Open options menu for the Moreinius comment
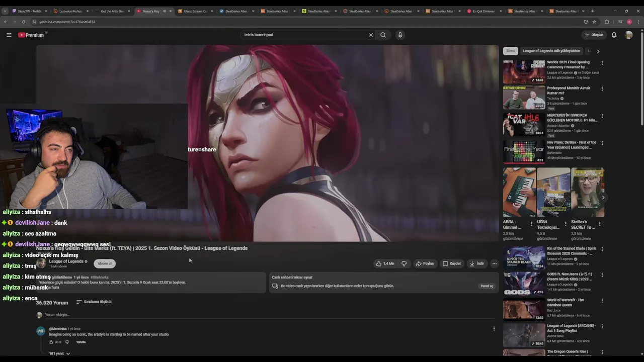 pyautogui.click(x=494, y=329)
